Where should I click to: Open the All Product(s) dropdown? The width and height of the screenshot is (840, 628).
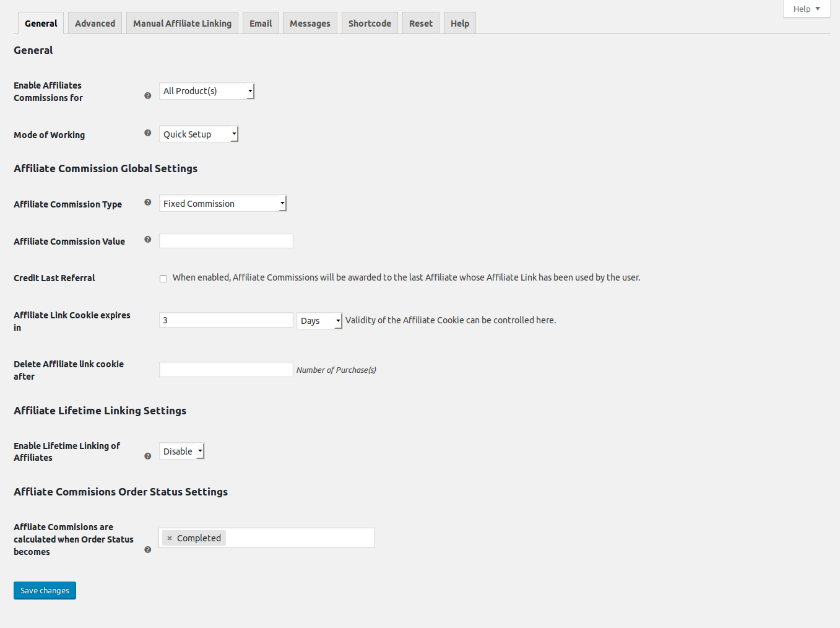point(207,91)
